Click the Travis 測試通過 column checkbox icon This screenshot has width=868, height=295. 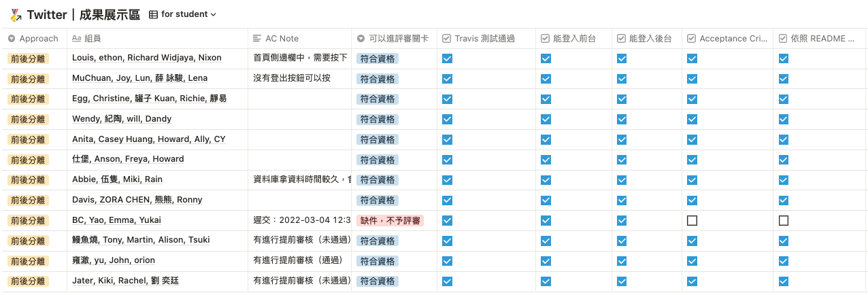click(x=447, y=39)
